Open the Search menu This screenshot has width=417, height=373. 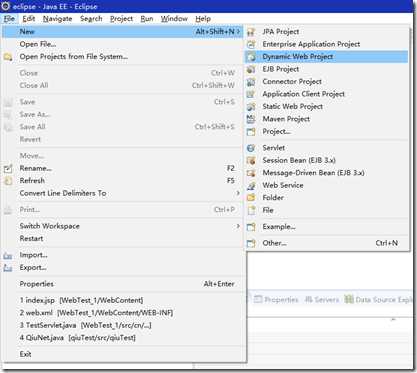[x=91, y=19]
